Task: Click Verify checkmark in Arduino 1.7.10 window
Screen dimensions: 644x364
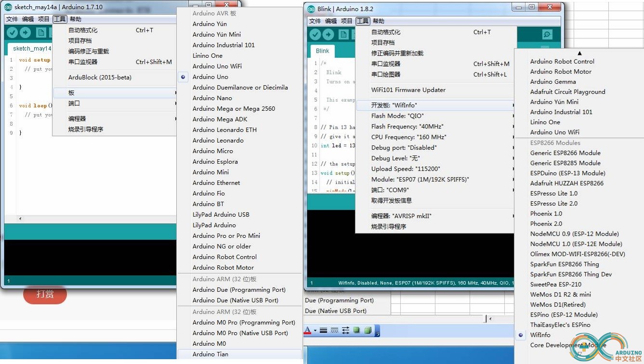Action: [x=12, y=32]
